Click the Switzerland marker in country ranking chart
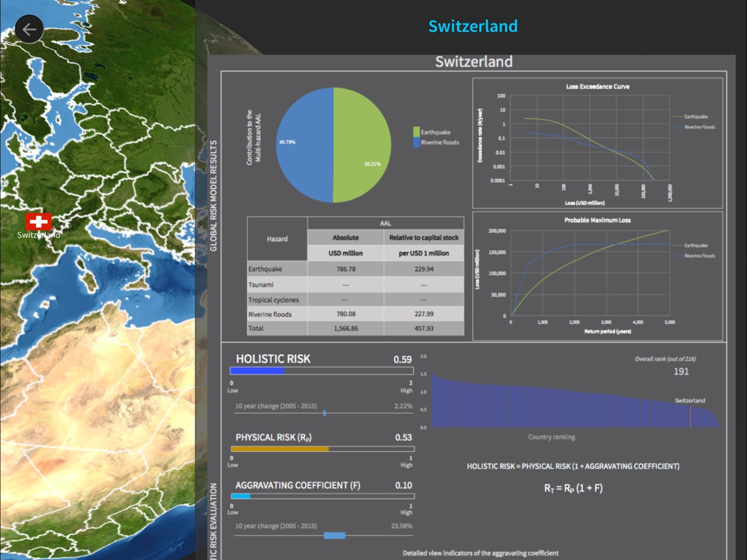 pyautogui.click(x=690, y=417)
